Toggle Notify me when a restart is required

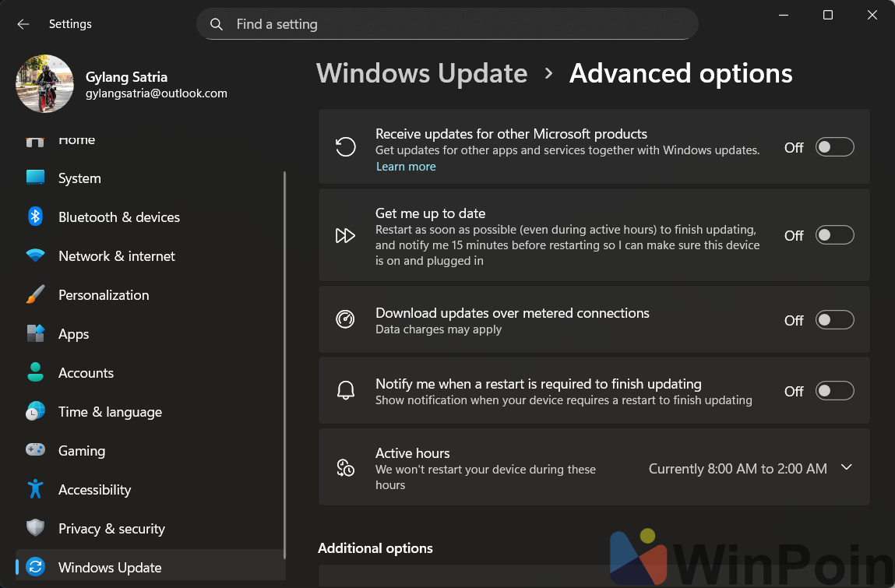pyautogui.click(x=834, y=391)
